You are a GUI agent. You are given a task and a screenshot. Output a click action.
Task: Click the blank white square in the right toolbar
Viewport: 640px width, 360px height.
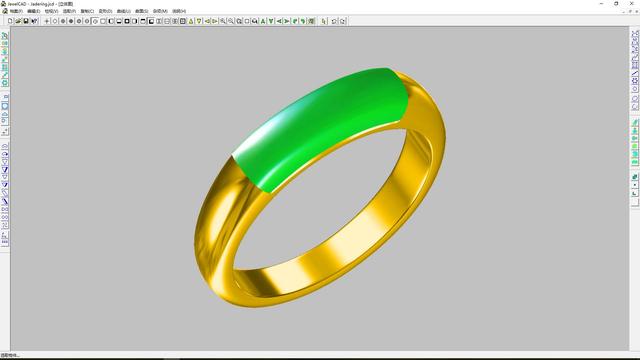pyautogui.click(x=635, y=202)
